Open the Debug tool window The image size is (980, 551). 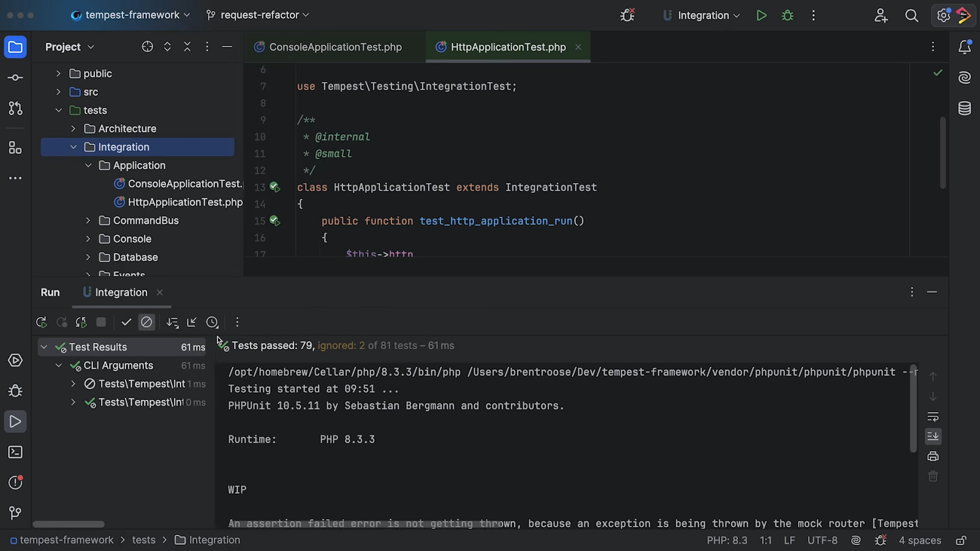(15, 391)
